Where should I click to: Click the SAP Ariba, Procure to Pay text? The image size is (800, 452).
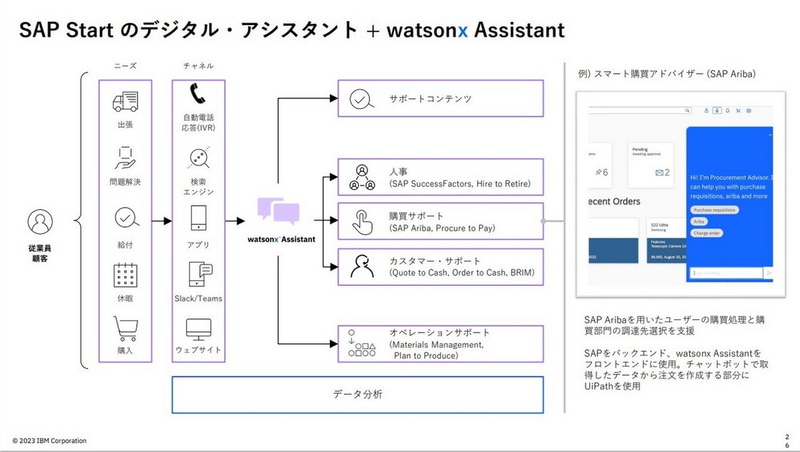443,228
